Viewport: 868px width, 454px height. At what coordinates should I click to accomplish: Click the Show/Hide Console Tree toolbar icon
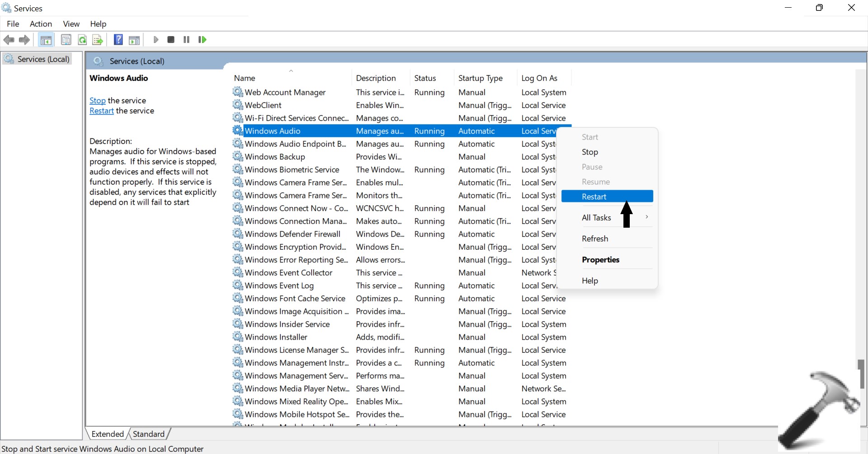[46, 40]
